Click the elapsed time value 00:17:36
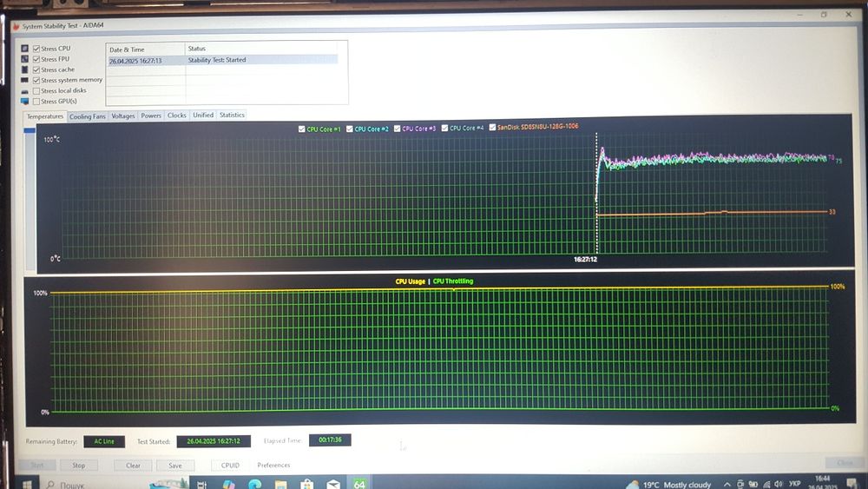This screenshot has width=868, height=489. (330, 439)
